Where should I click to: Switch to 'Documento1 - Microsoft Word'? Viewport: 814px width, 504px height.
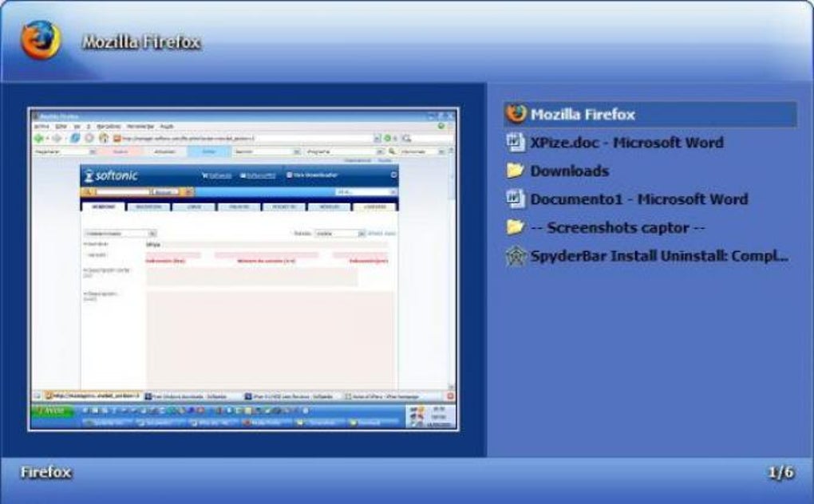tap(639, 199)
